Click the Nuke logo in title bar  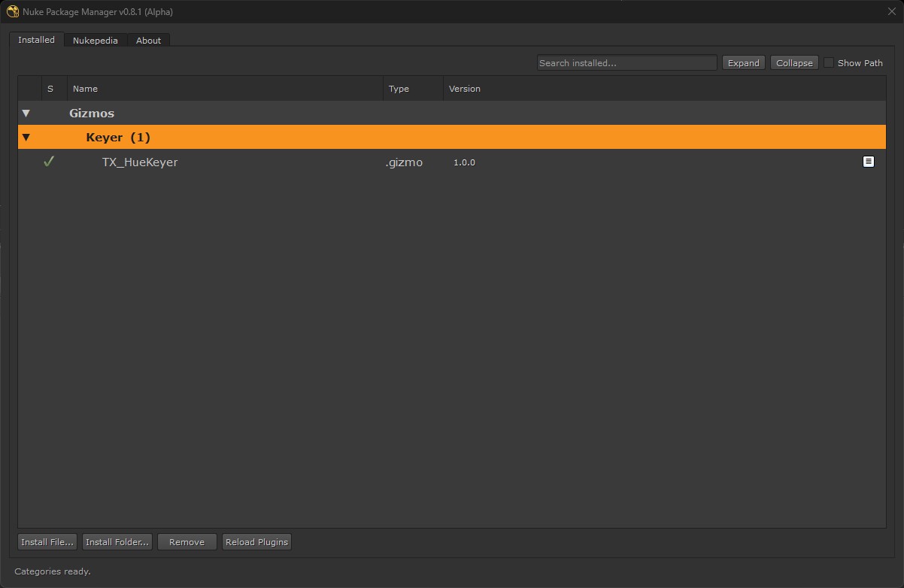tap(12, 11)
